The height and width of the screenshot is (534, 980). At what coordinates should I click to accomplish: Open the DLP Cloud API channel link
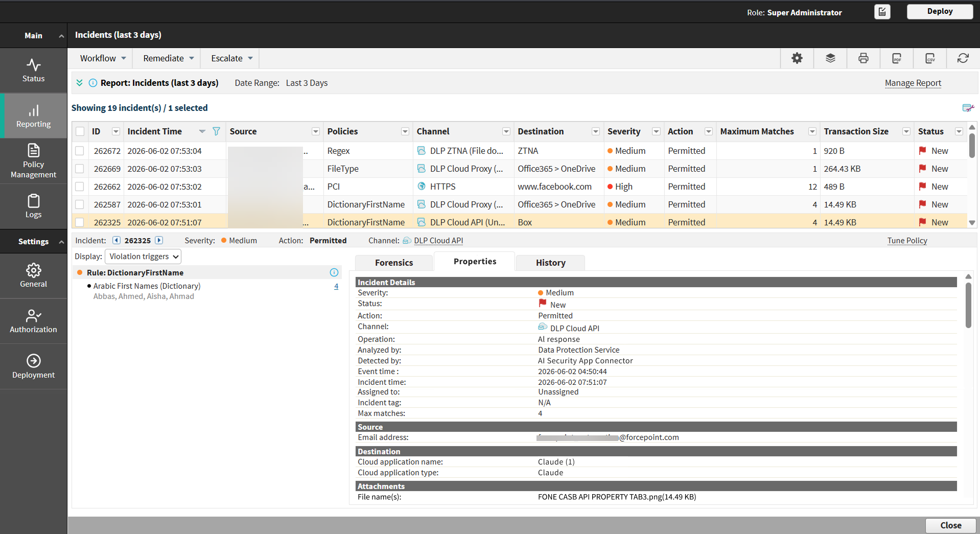[x=438, y=240]
